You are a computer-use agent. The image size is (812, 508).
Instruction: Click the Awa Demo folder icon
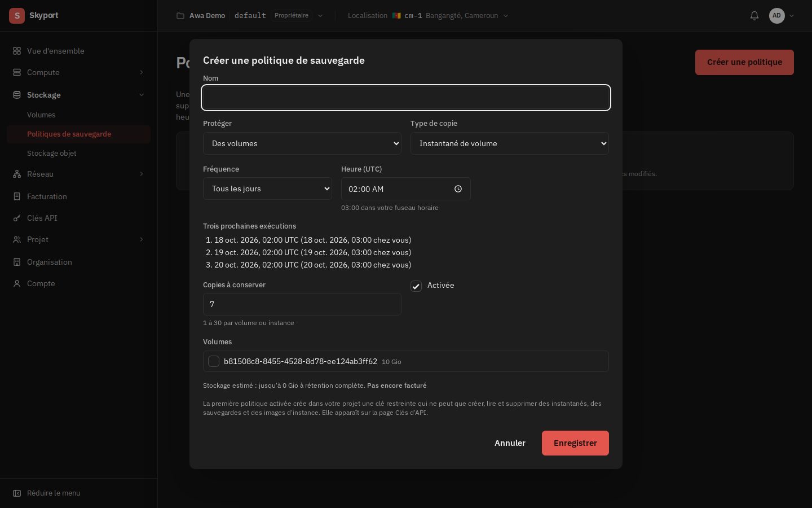coord(180,16)
